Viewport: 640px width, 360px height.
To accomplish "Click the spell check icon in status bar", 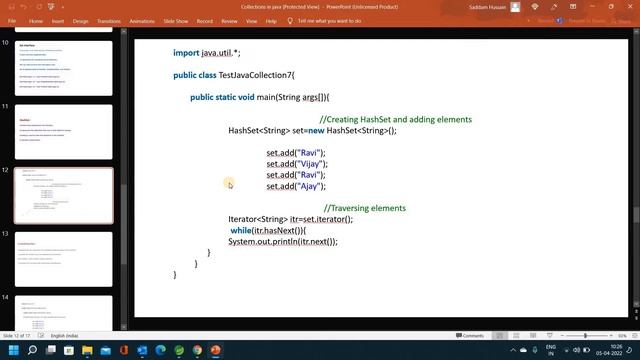I will tap(41, 336).
